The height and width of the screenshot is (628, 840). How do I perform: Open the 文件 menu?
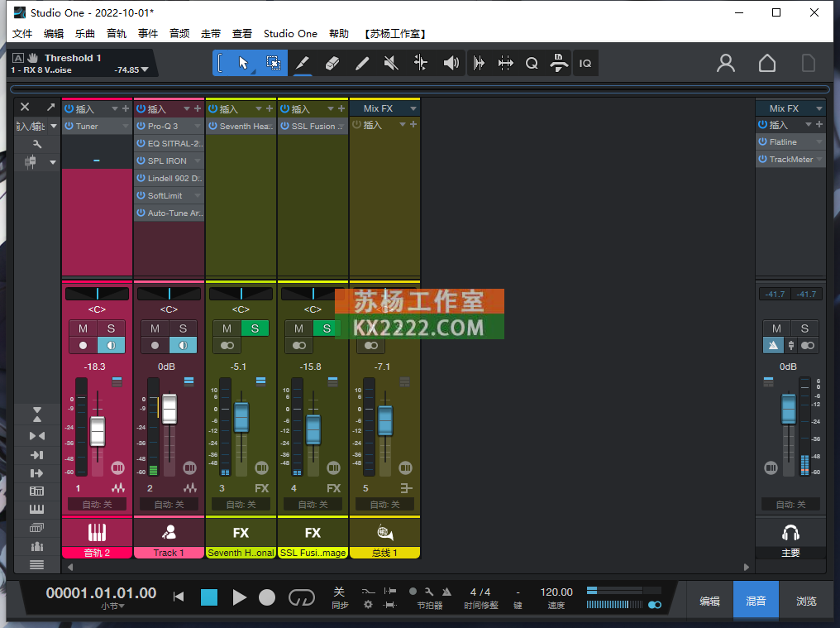pos(22,34)
